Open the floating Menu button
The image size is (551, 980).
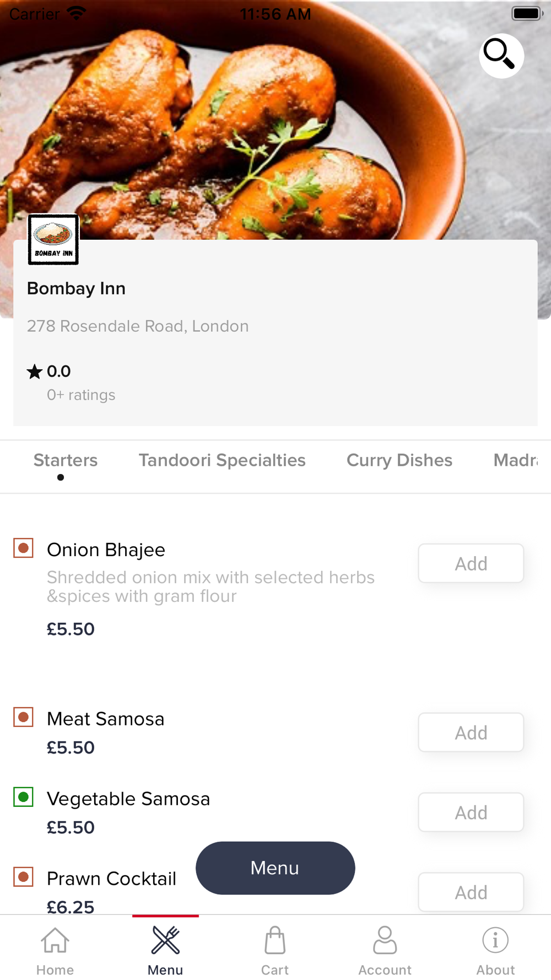(x=275, y=868)
